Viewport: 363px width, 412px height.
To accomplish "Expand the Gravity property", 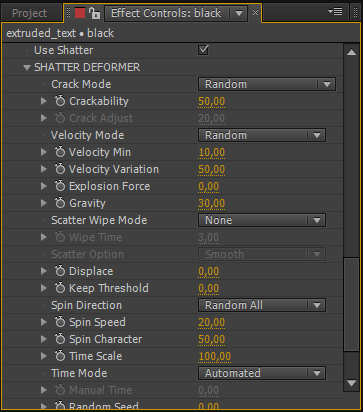I will point(44,203).
